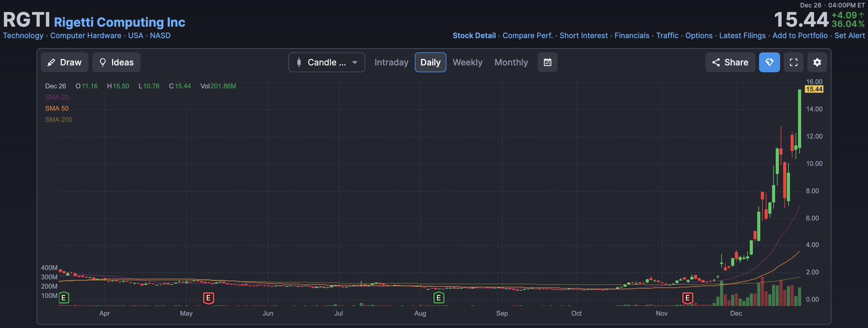Click the red earnings marker in November
The width and height of the screenshot is (868, 328).
click(688, 298)
